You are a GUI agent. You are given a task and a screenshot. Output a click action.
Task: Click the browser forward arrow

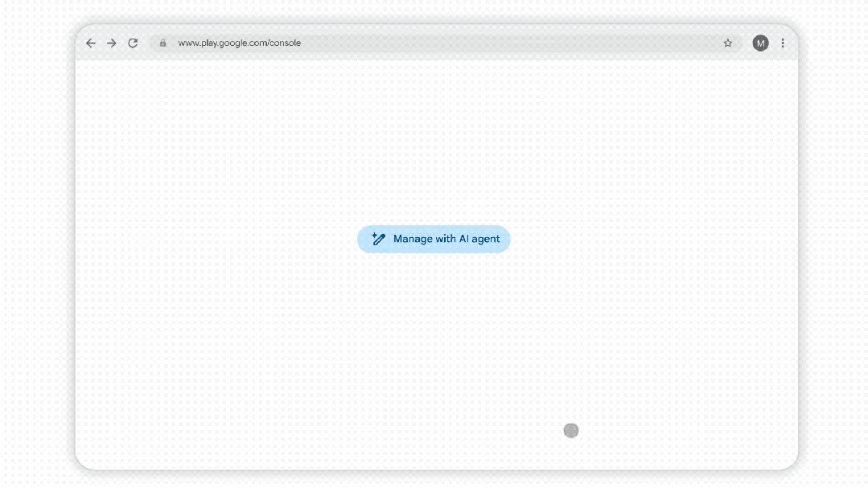coord(112,43)
